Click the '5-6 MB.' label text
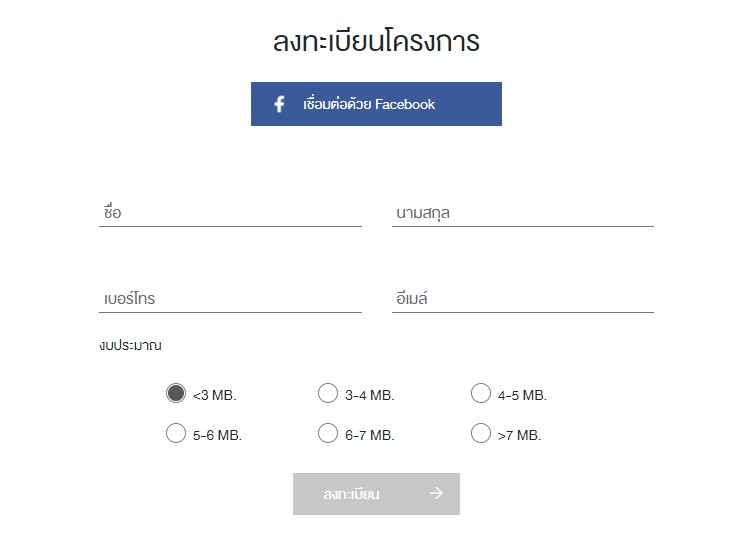The width and height of the screenshot is (751, 537). pos(217,435)
